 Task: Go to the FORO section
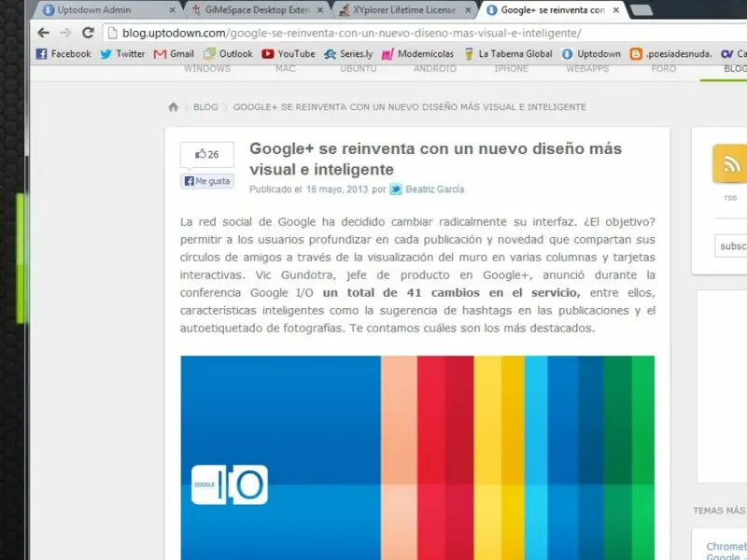pyautogui.click(x=664, y=68)
